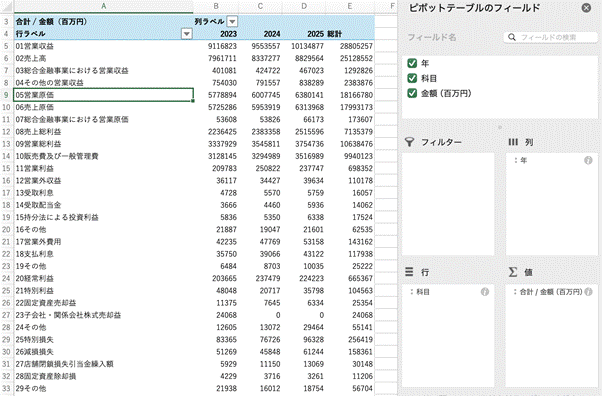Select column B header
This screenshot has width=602, height=396.
coord(216,6)
